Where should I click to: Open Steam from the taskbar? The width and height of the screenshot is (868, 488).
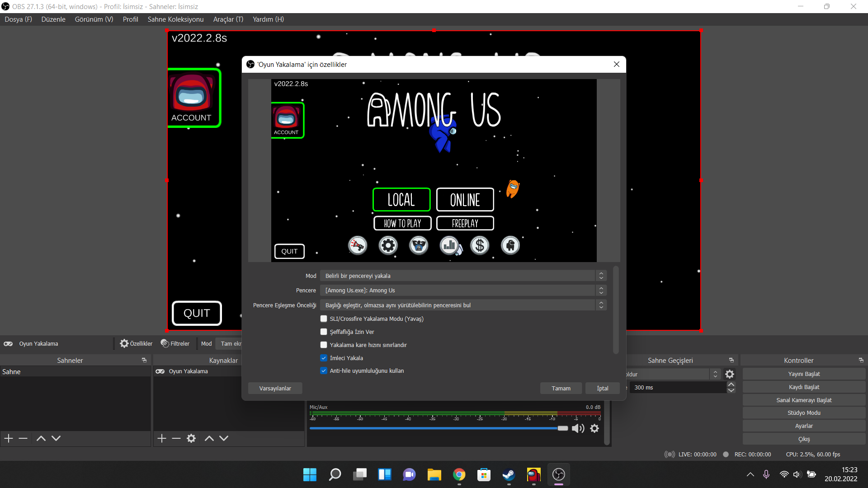(509, 474)
